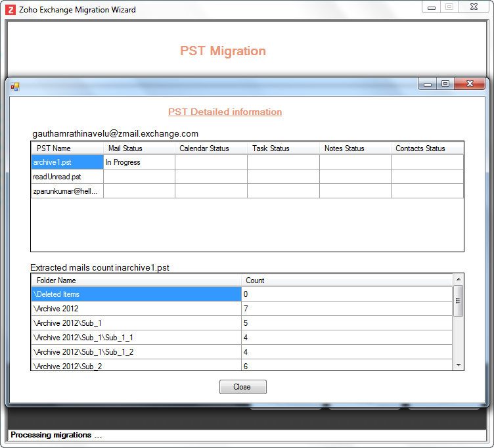Viewport: 494px width, 448px height.
Task: Click the Mail Status column header
Action: tap(139, 148)
